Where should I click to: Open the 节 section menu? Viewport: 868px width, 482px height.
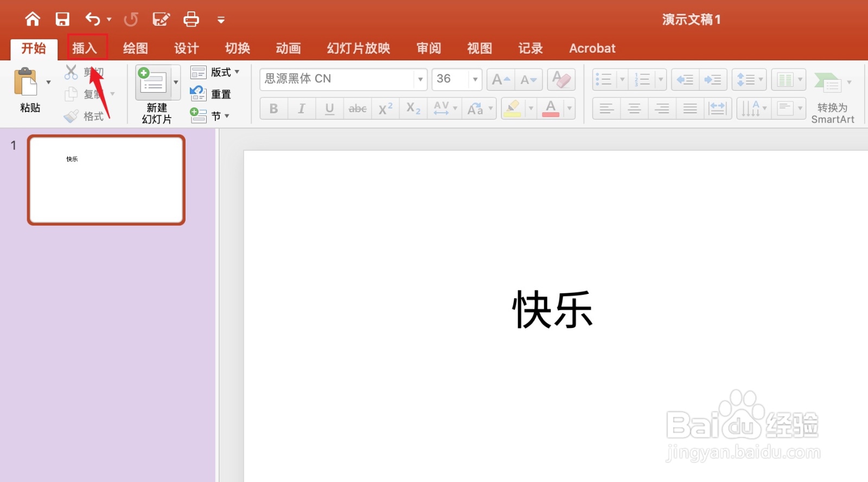coord(210,115)
